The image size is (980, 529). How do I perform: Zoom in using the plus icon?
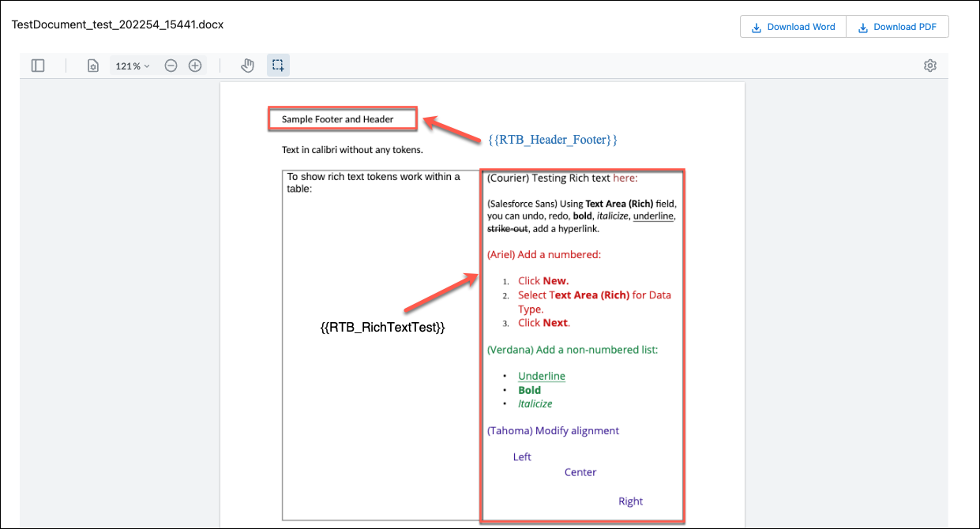(194, 66)
